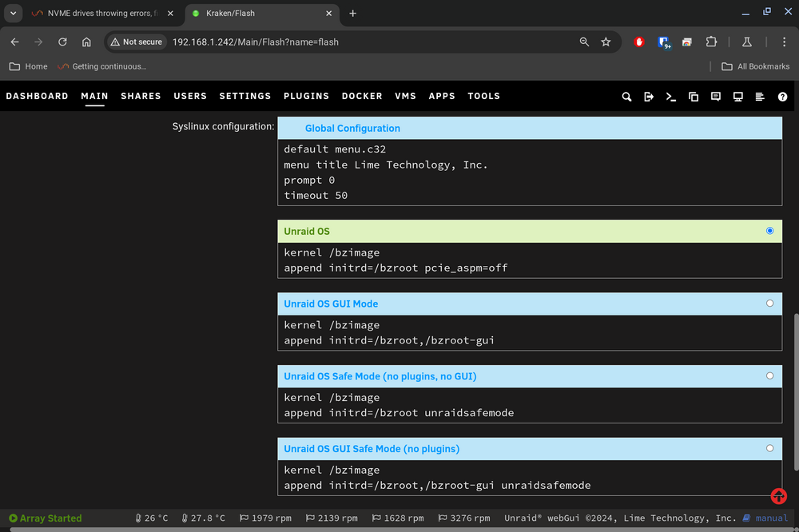Click the 27.8 °C temperature reading
The height and width of the screenshot is (532, 799).
pos(203,518)
